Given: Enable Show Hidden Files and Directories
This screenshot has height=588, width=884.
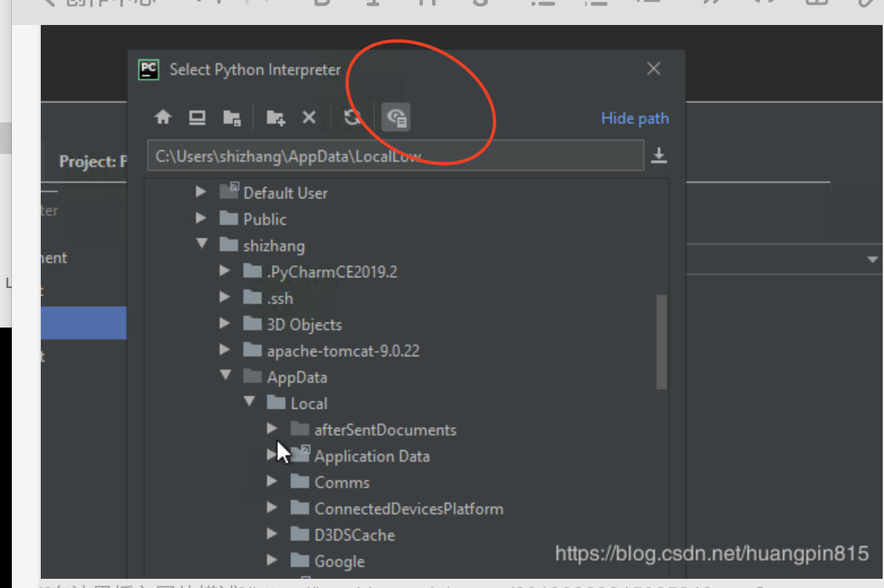Looking at the screenshot, I should click(396, 117).
